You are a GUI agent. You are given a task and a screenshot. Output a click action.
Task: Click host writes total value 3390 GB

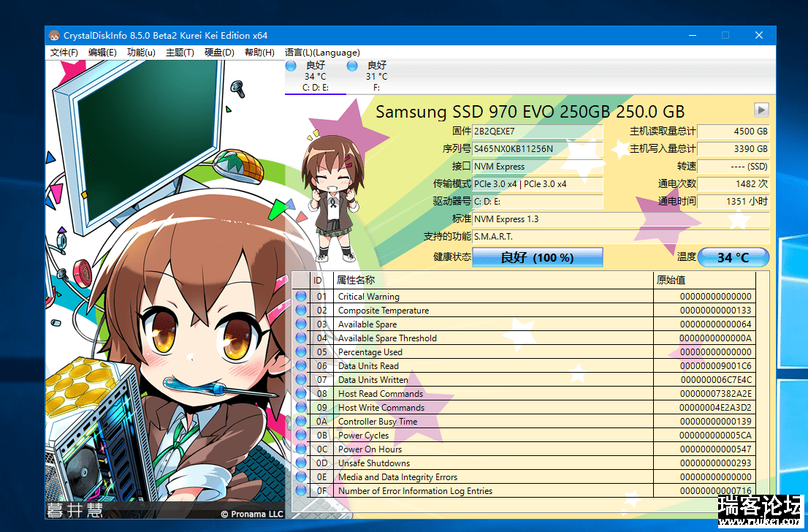click(733, 149)
